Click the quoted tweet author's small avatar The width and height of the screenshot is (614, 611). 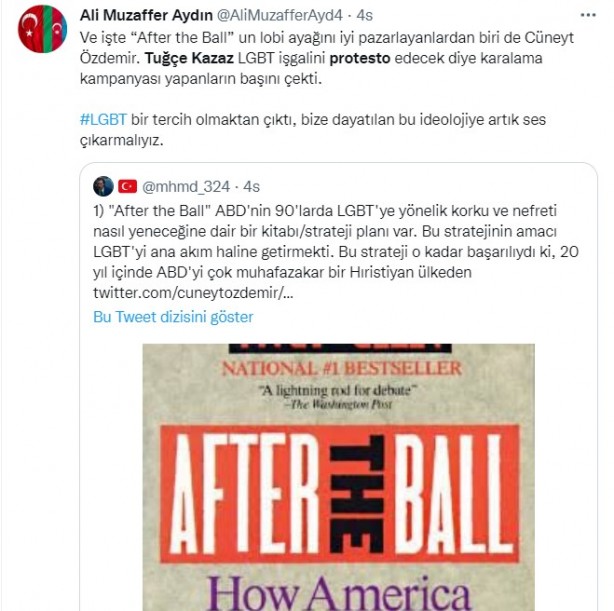pos(103,186)
